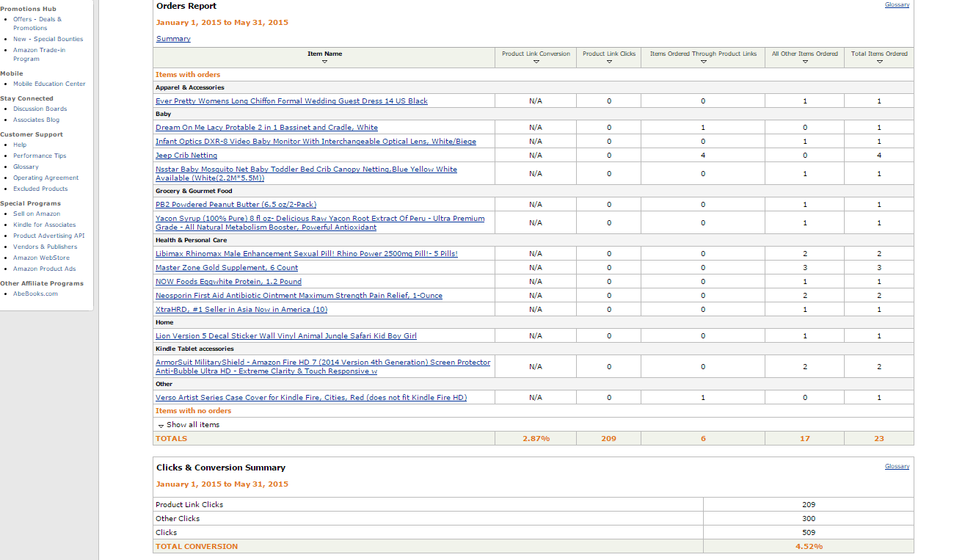Click sort arrow under All Other Items Ordered
965x560 pixels.
point(805,62)
